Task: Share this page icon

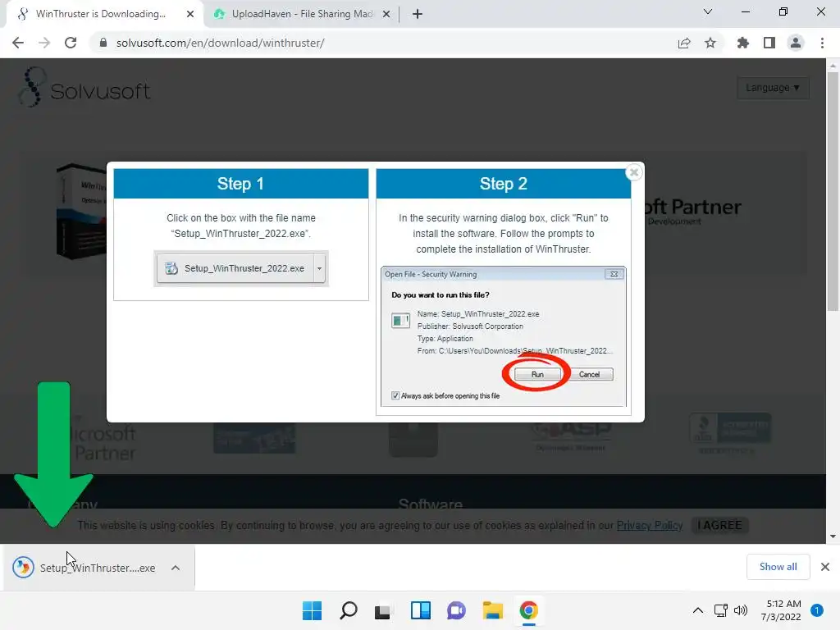Action: click(x=684, y=43)
